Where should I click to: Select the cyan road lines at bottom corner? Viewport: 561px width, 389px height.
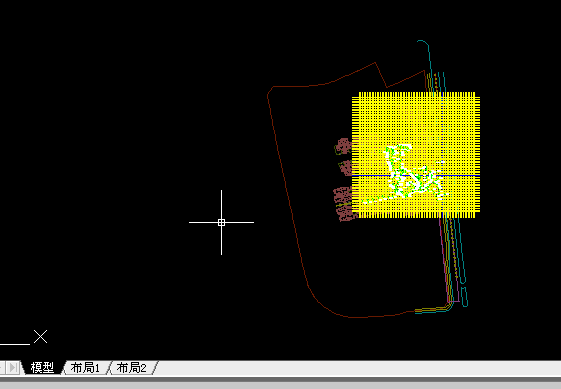[433, 310]
